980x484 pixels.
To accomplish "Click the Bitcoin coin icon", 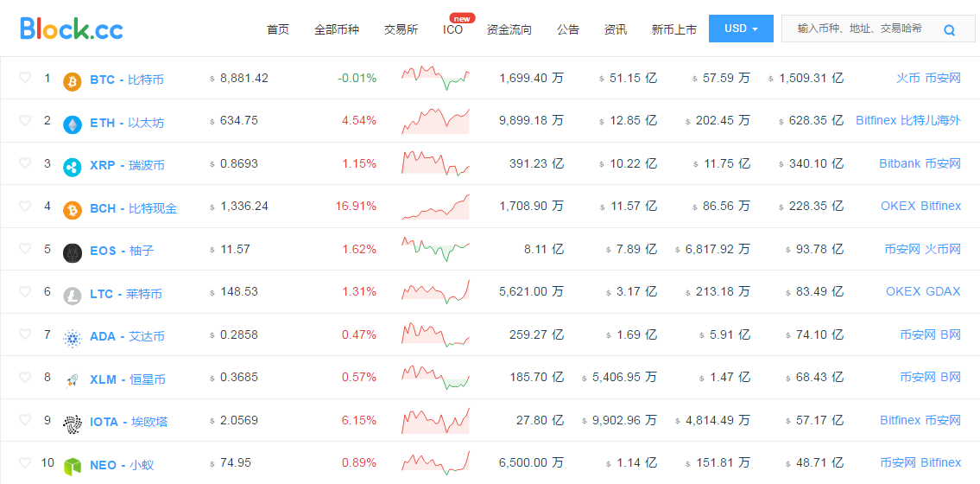I will [73, 81].
